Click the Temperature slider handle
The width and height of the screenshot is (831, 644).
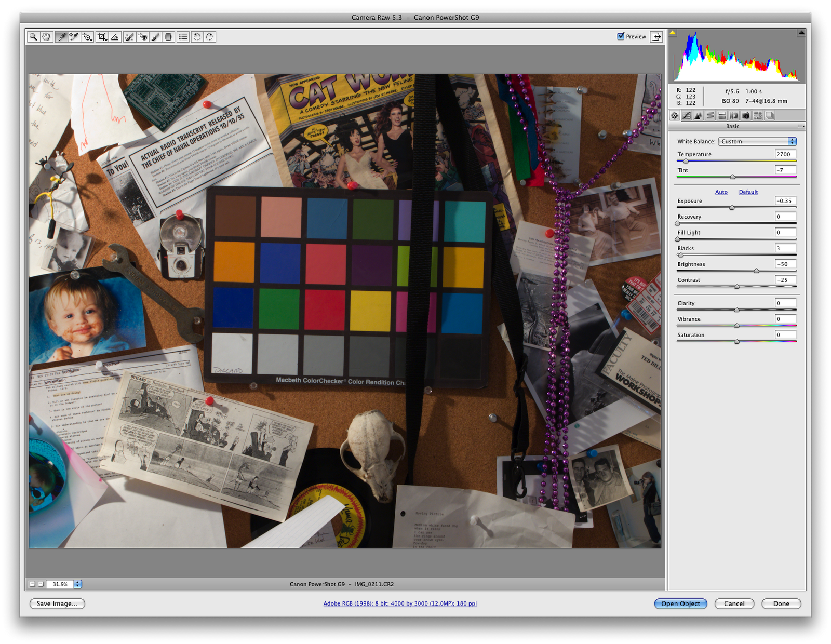point(686,161)
